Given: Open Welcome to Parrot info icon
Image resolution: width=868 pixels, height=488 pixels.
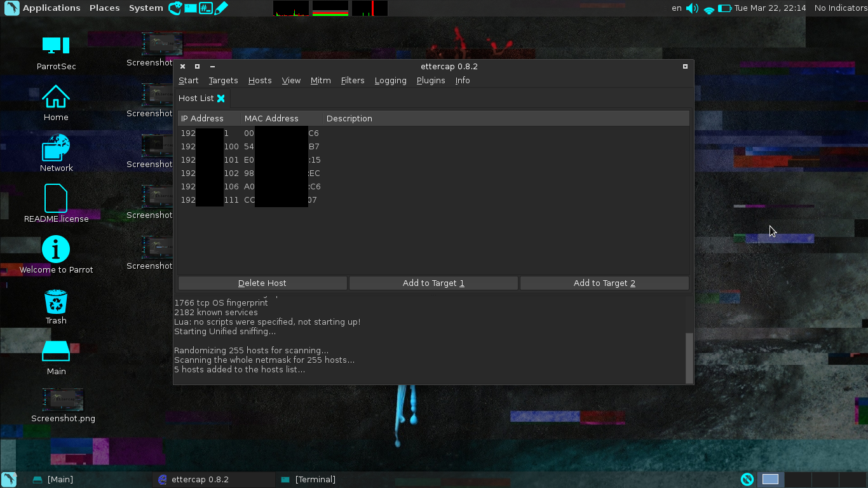Looking at the screenshot, I should point(56,255).
